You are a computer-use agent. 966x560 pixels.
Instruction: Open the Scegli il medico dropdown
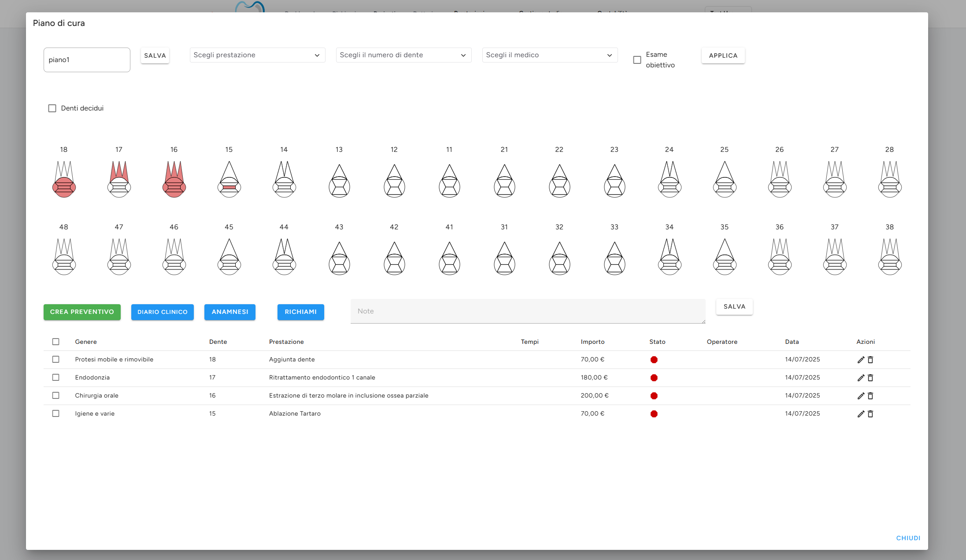[x=550, y=55]
